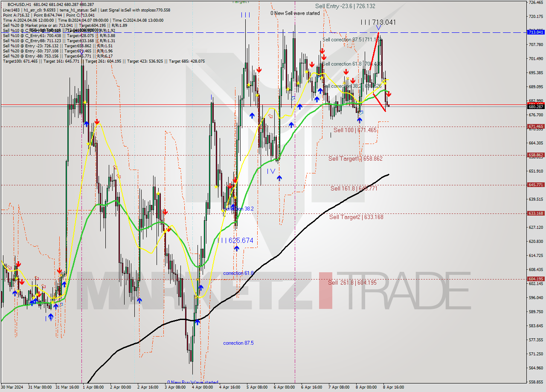Select the 'Line:1483 | h1_atr_c0' info line
The image size is (546, 392).
point(87,10)
